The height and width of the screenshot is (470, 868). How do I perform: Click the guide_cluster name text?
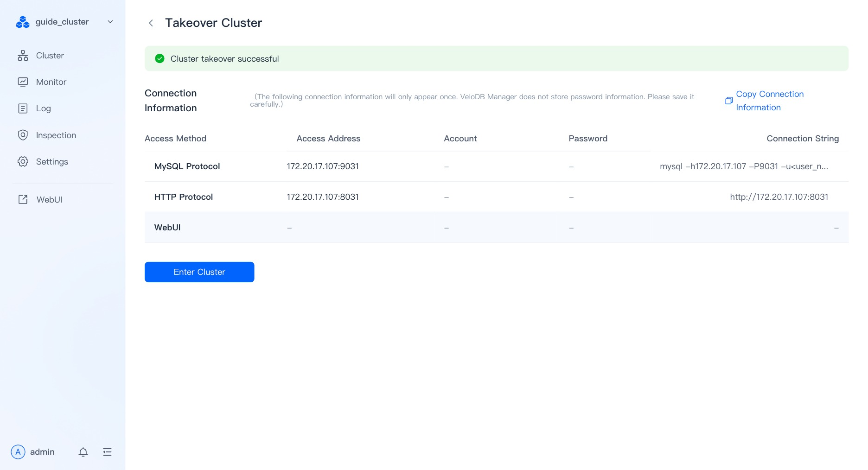62,22
